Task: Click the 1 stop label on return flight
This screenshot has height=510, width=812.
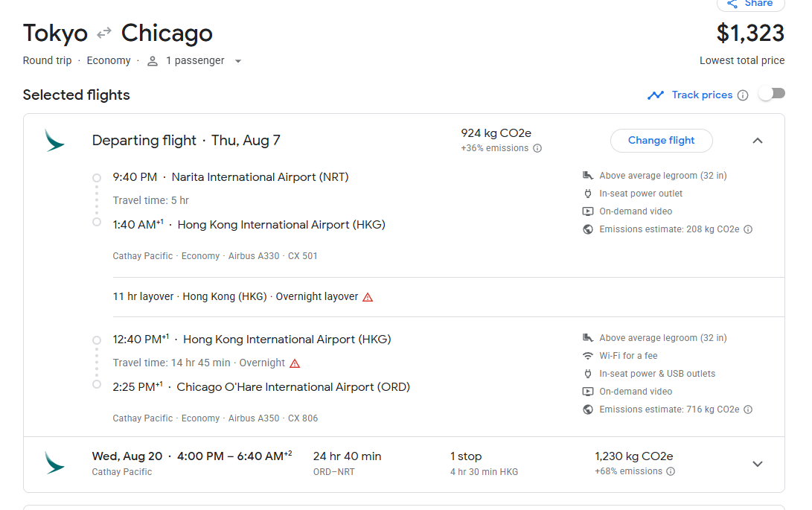Action: 466,456
